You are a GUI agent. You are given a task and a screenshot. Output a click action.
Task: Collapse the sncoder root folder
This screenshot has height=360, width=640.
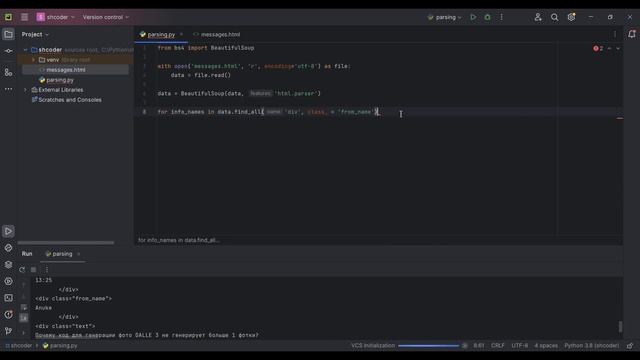point(25,50)
